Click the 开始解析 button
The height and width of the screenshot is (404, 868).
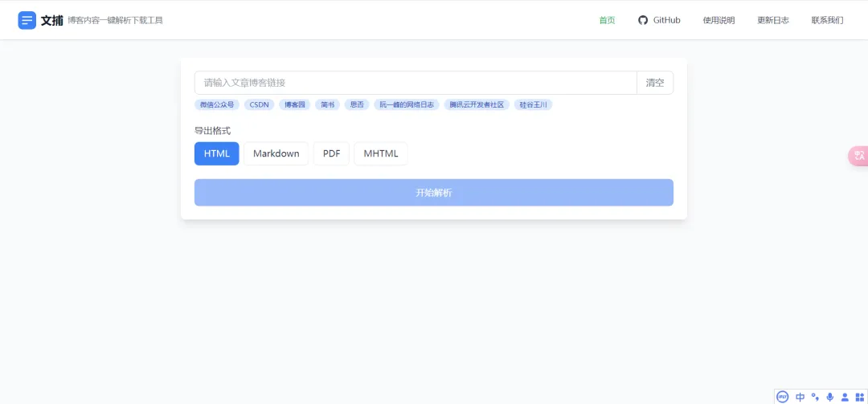pyautogui.click(x=434, y=193)
